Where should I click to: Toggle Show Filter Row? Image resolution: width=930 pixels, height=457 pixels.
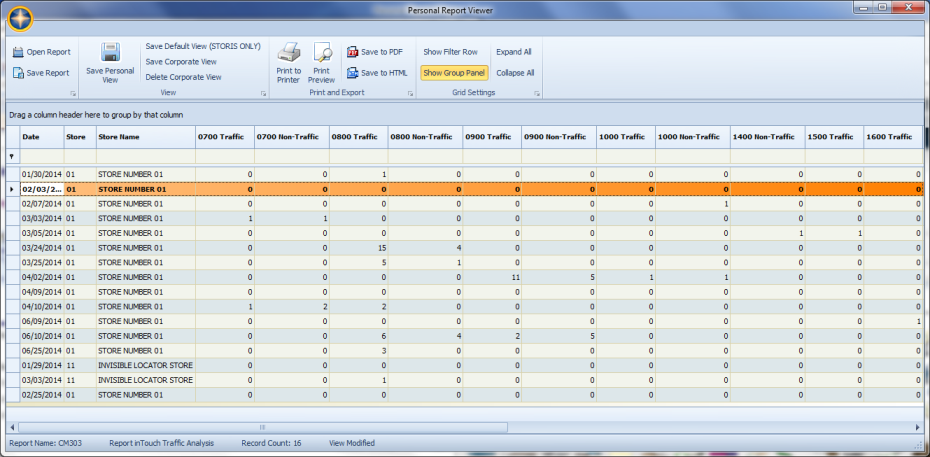pyautogui.click(x=450, y=52)
